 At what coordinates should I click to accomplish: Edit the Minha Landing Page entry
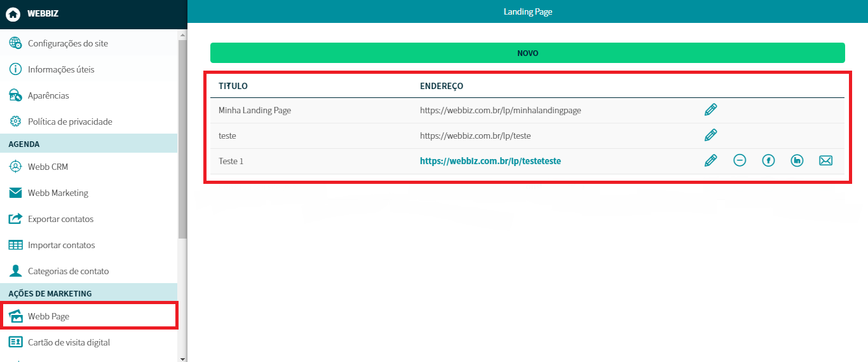710,110
